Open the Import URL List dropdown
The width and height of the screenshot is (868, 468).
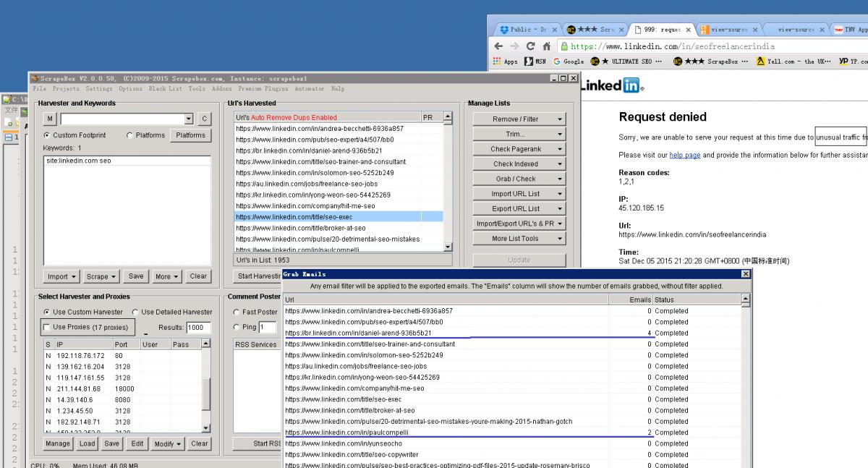[519, 194]
